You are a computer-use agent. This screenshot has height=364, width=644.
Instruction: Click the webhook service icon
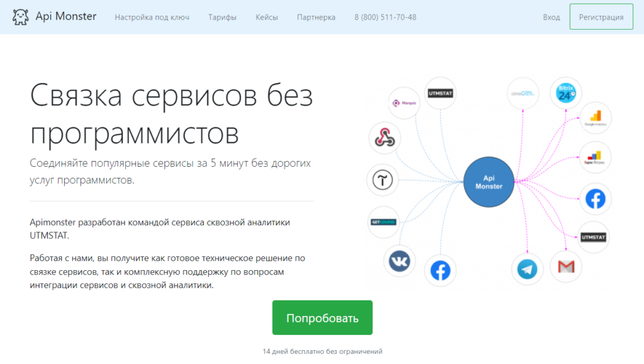pos(385,138)
